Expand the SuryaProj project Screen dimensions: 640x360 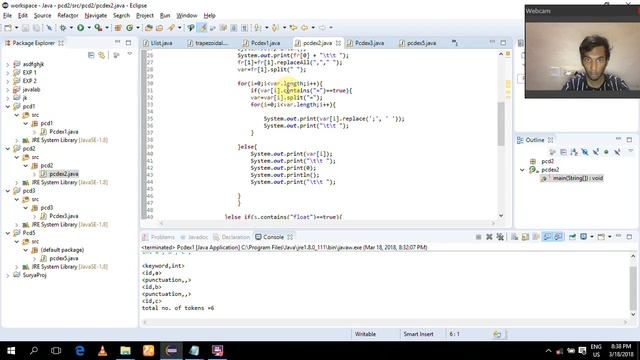click(8, 276)
